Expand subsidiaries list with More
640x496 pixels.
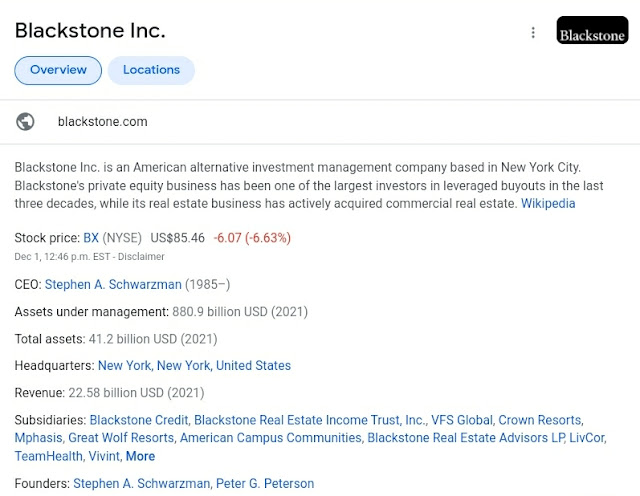[140, 456]
